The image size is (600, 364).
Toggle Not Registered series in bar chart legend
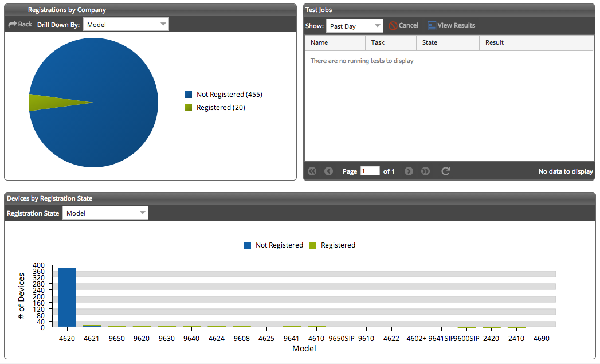[273, 245]
